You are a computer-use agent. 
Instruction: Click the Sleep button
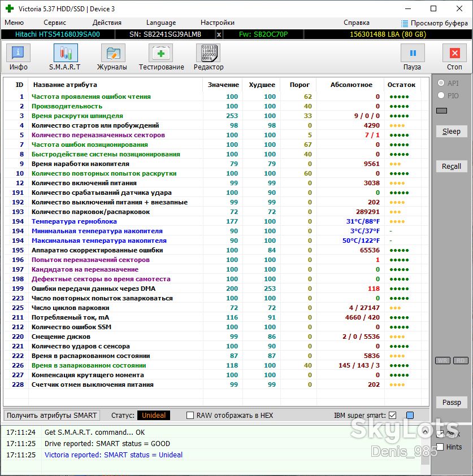(452, 132)
